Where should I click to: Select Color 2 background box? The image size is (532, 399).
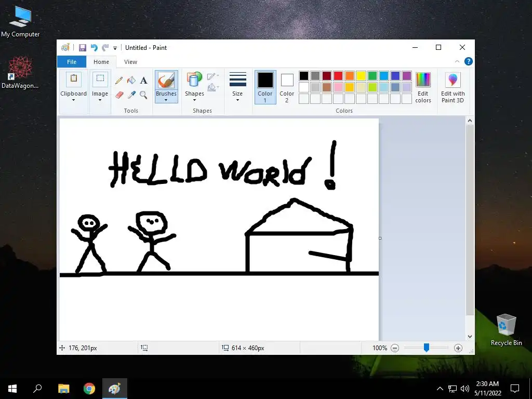click(287, 87)
